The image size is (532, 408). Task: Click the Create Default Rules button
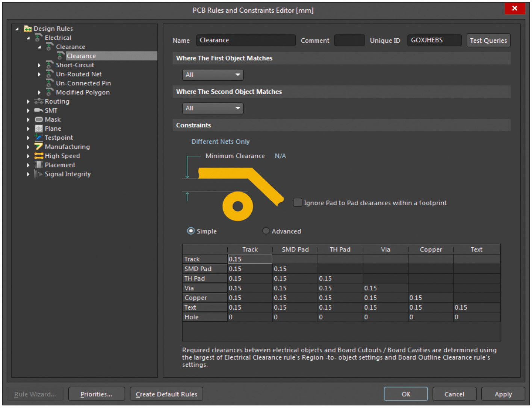click(166, 394)
